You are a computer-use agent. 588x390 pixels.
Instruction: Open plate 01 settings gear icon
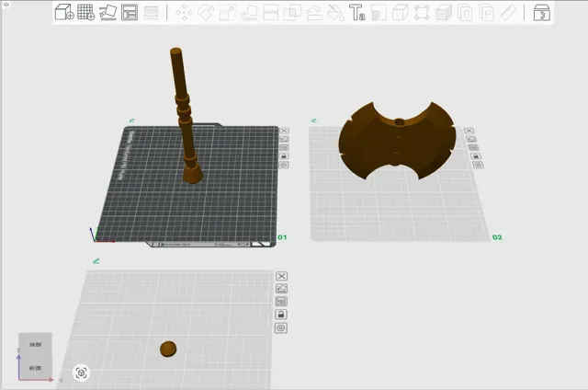(284, 166)
